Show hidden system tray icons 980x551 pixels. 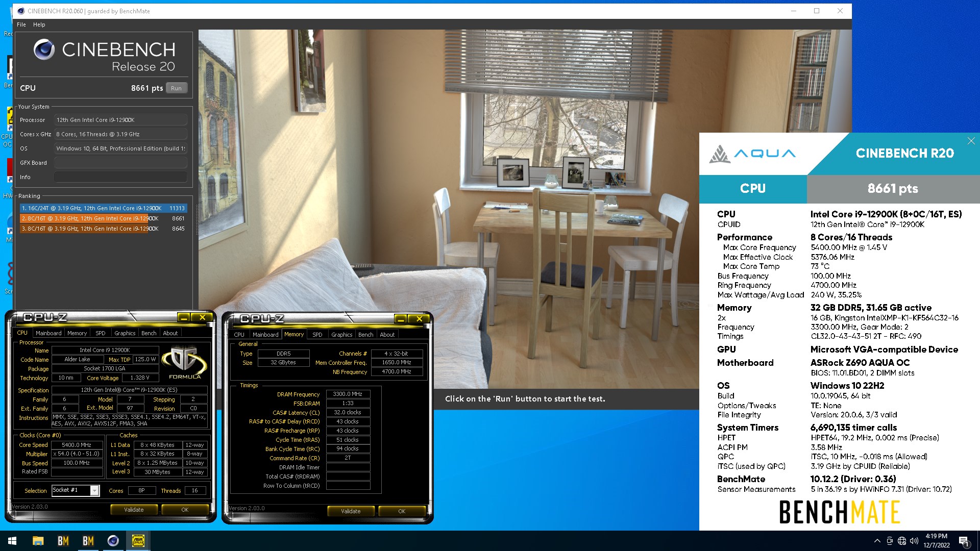[x=877, y=541]
